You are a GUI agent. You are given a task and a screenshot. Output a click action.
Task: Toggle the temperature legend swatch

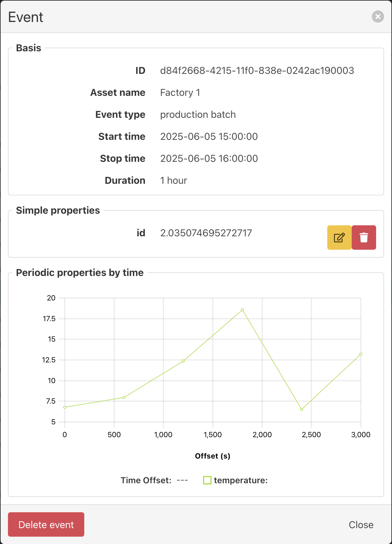pos(207,480)
